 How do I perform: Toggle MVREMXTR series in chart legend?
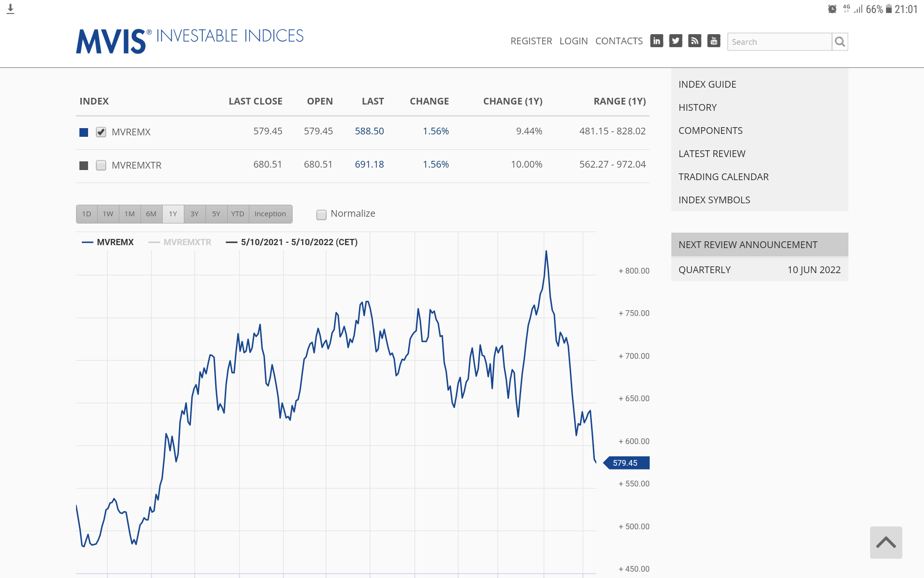tap(180, 242)
